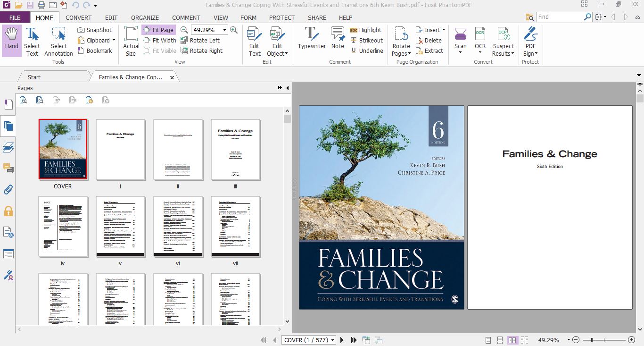644x346 pixels.
Task: Undo last action from quick access toolbar
Action: pos(75,5)
